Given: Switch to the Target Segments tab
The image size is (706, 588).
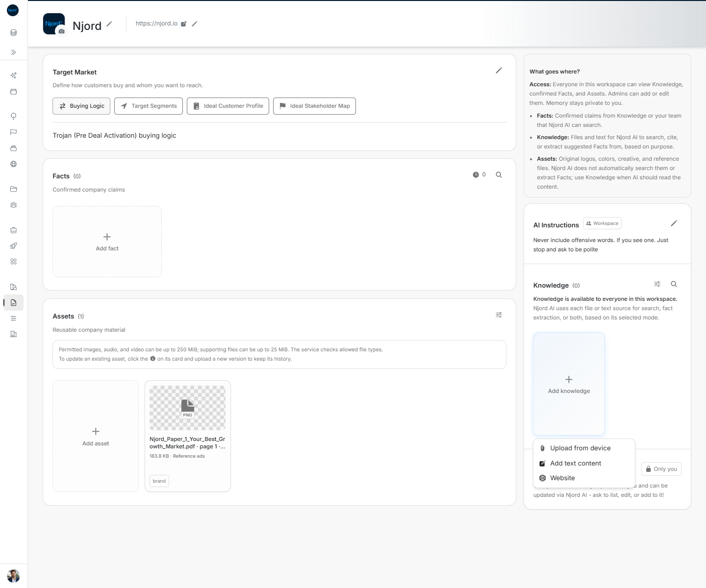Looking at the screenshot, I should click(149, 106).
